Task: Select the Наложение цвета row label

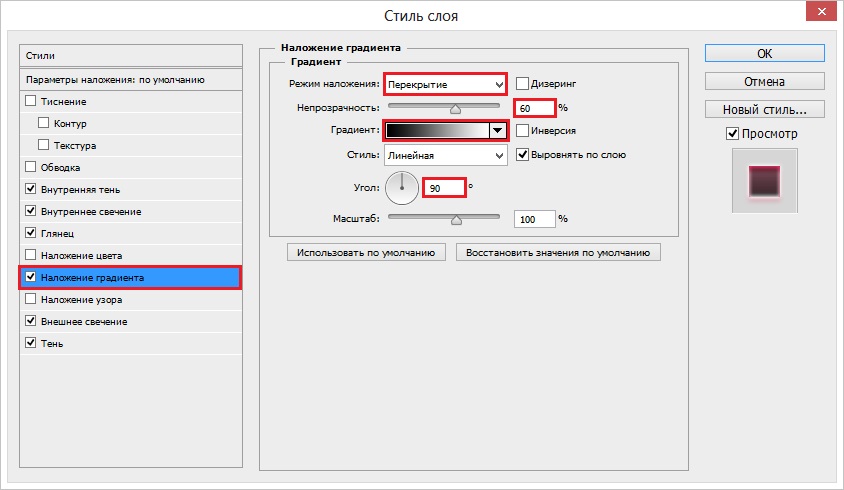Action: (81, 256)
